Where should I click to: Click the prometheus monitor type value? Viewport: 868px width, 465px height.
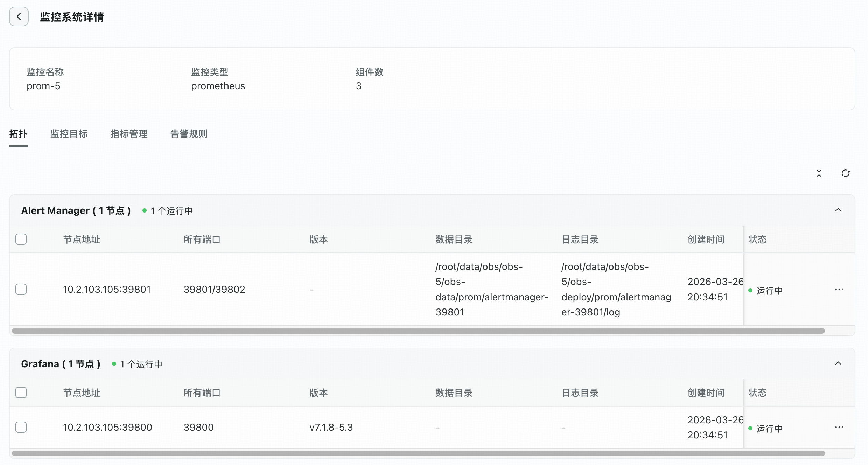[218, 86]
